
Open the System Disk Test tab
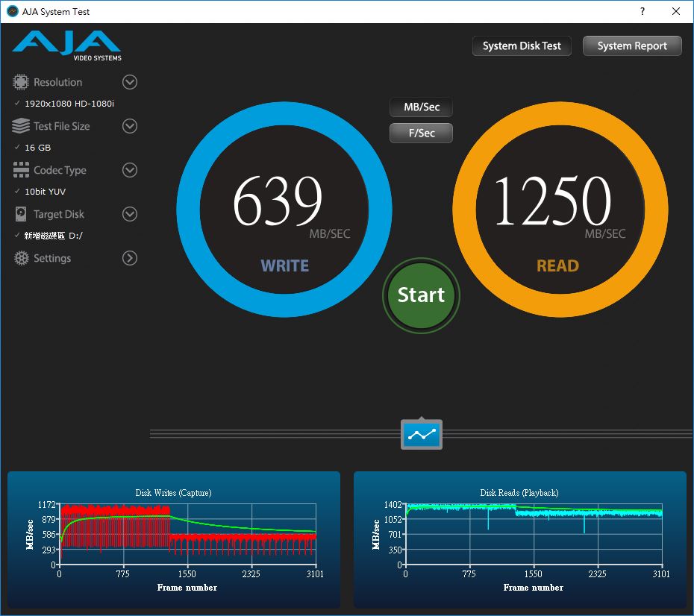coord(522,46)
